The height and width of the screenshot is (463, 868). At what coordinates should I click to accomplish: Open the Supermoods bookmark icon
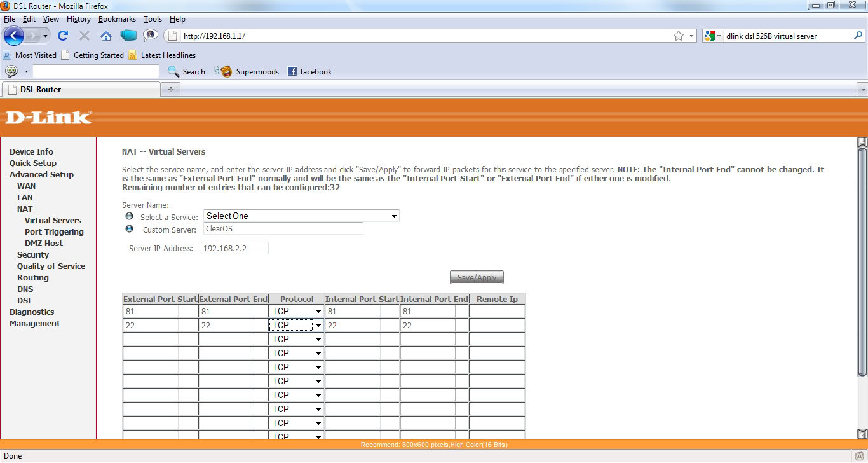point(222,71)
